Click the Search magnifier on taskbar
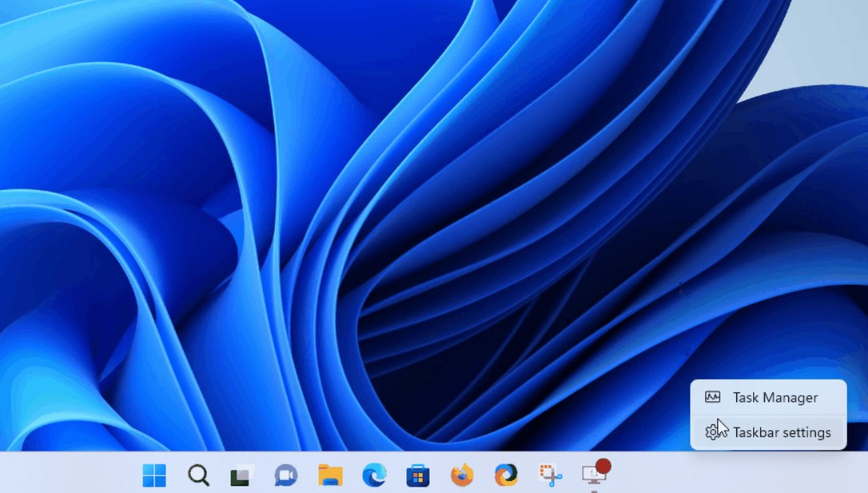The width and height of the screenshot is (868, 493). [x=198, y=475]
